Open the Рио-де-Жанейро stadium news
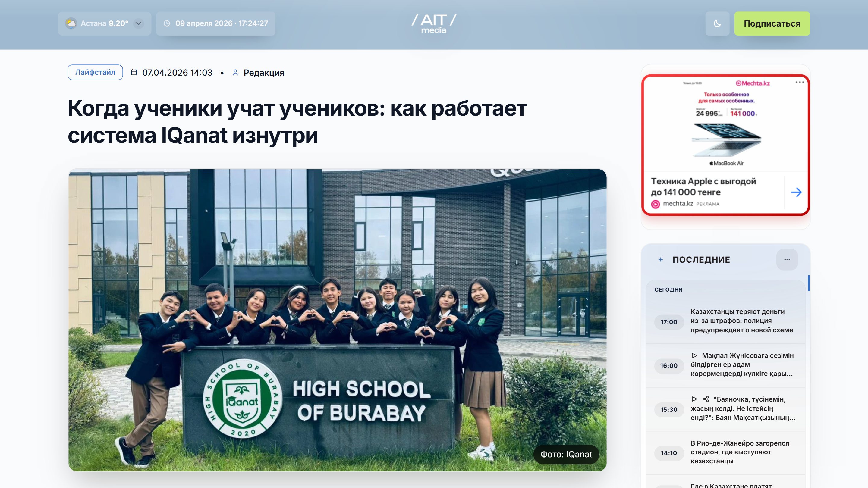Screen dimensions: 868x488 740,452
